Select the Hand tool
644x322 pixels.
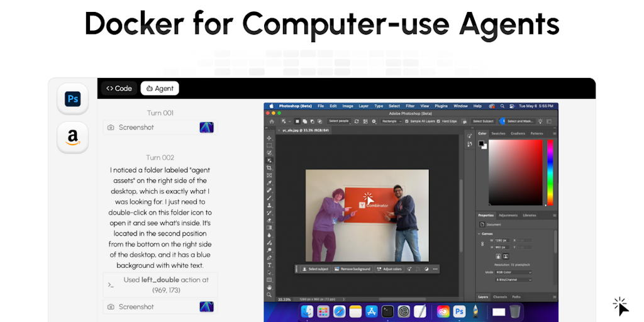click(269, 287)
